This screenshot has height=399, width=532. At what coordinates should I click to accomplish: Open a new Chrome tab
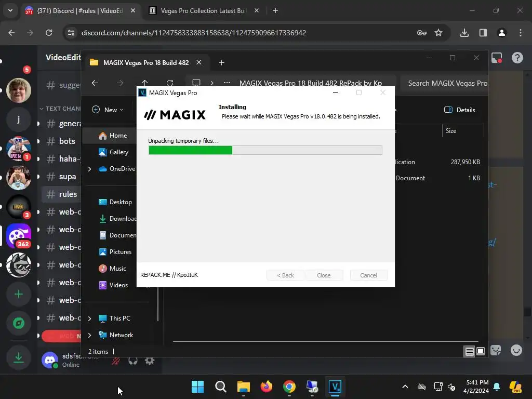pyautogui.click(x=275, y=10)
